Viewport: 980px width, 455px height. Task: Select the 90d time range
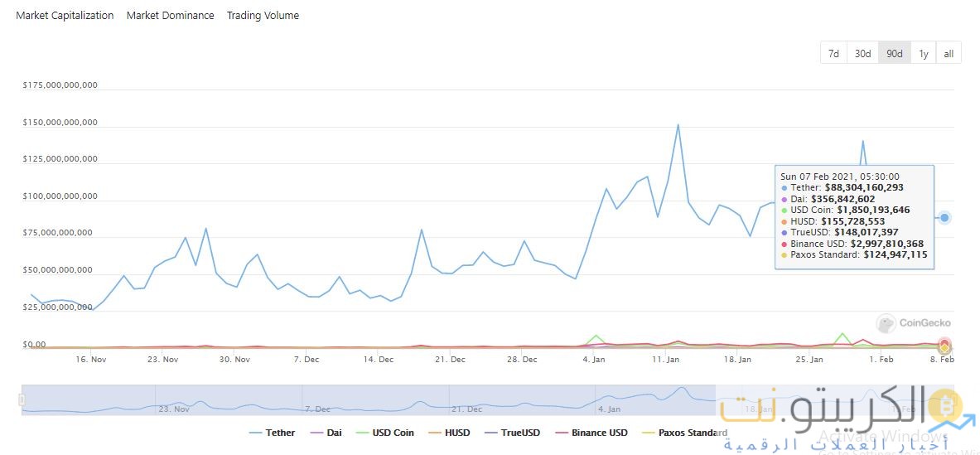894,53
